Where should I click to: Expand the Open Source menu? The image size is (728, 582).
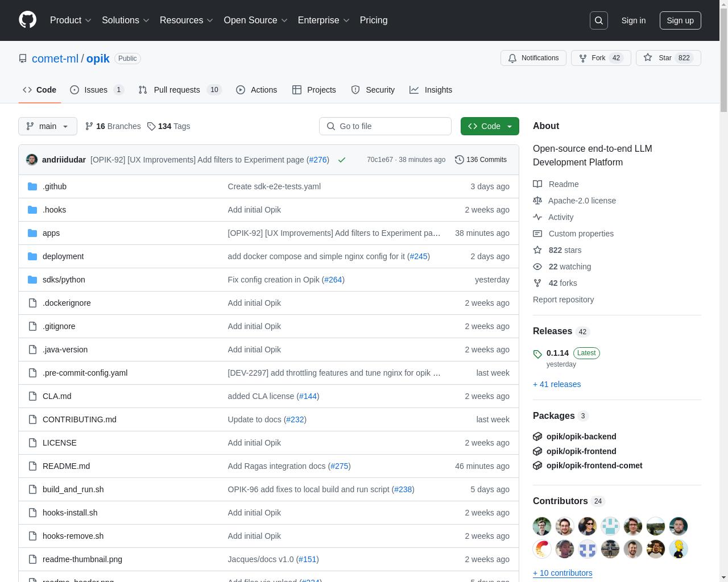click(256, 20)
